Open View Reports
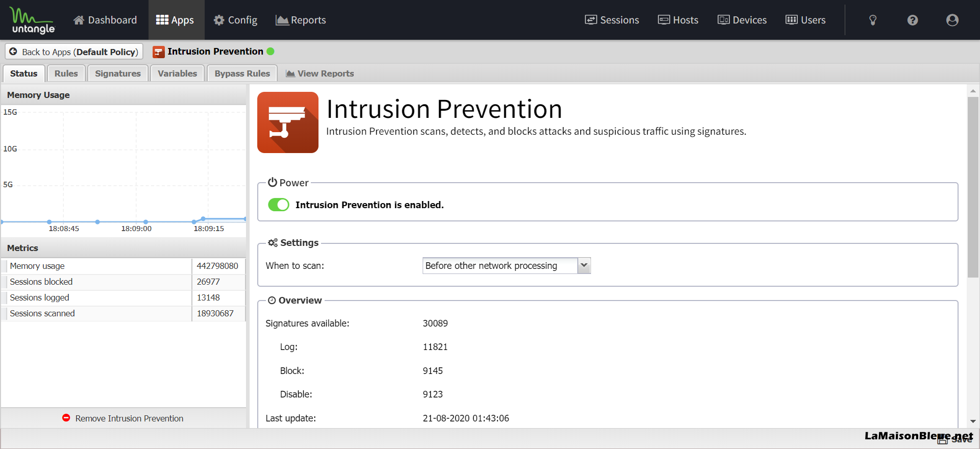This screenshot has height=449, width=980. click(320, 73)
